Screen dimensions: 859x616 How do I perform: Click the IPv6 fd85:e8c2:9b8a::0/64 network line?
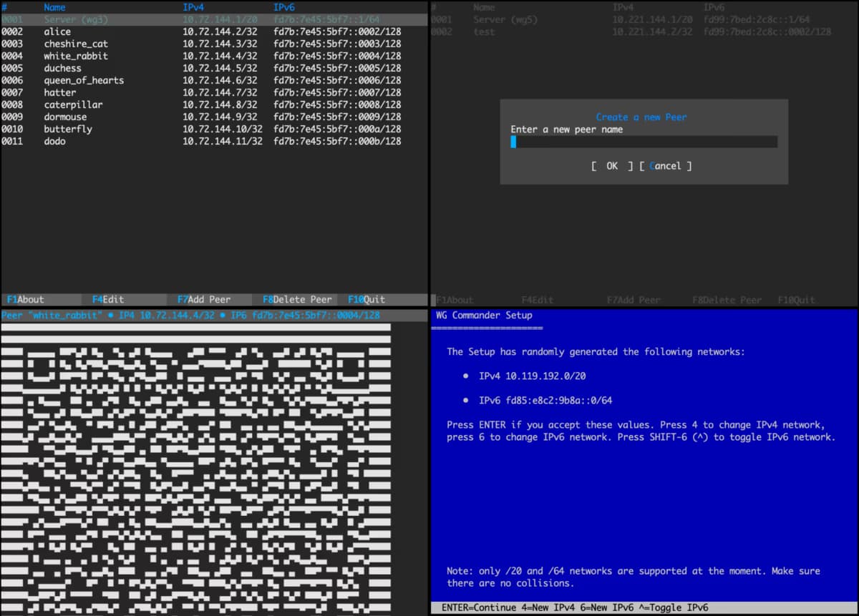tap(537, 400)
